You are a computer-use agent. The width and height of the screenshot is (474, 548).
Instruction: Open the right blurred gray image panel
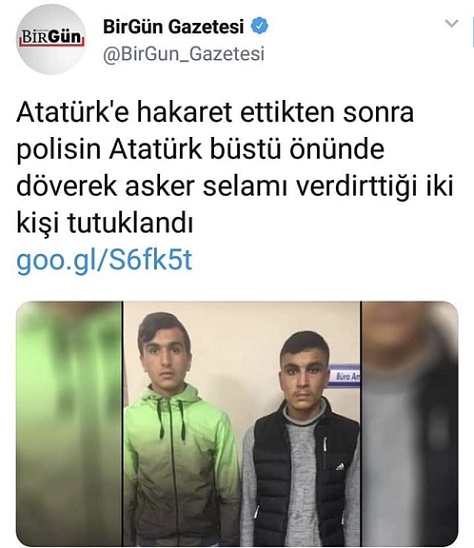click(410, 424)
